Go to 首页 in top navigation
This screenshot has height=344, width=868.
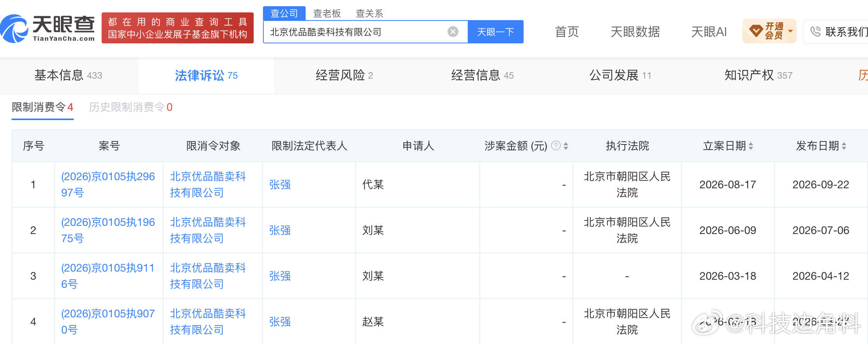point(567,32)
